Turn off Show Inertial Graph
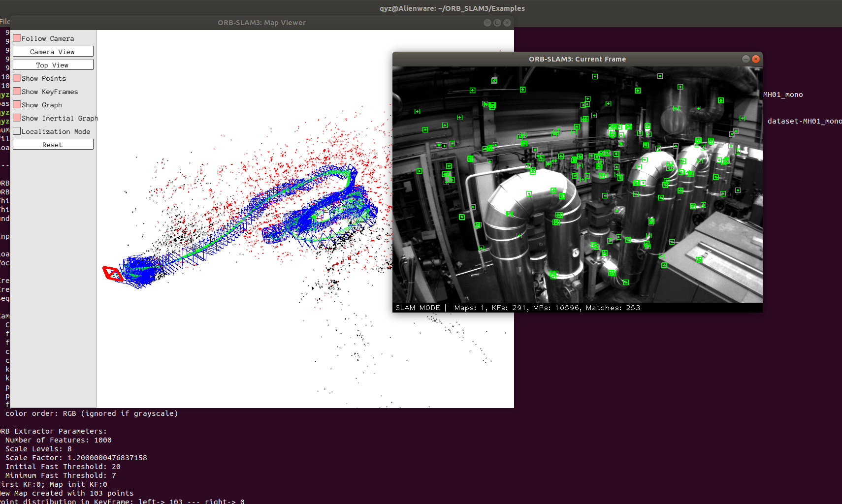The width and height of the screenshot is (842, 504). pyautogui.click(x=18, y=118)
